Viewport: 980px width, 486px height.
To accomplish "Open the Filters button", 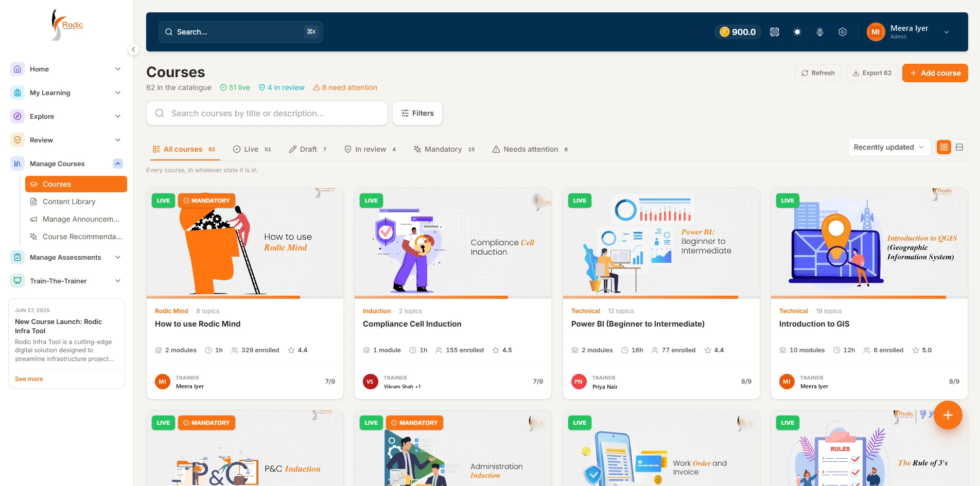I will (x=417, y=113).
